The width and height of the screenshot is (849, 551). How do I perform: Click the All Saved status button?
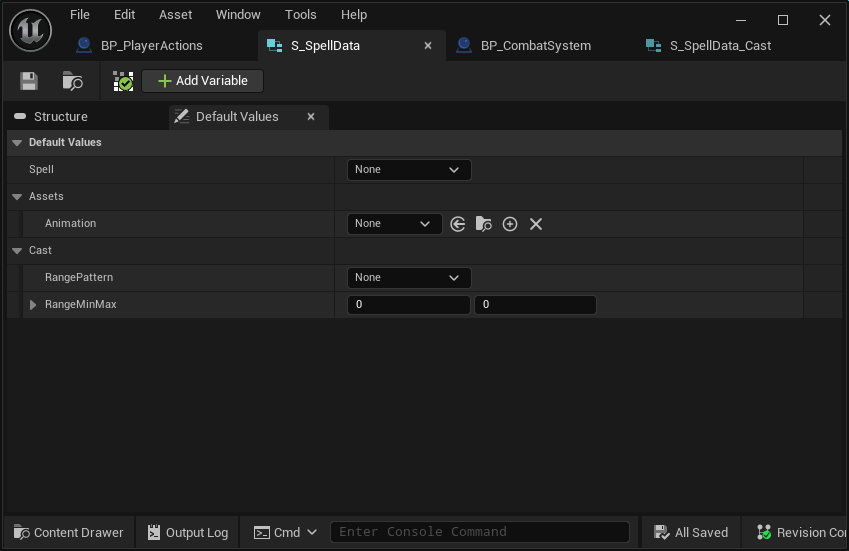(691, 533)
